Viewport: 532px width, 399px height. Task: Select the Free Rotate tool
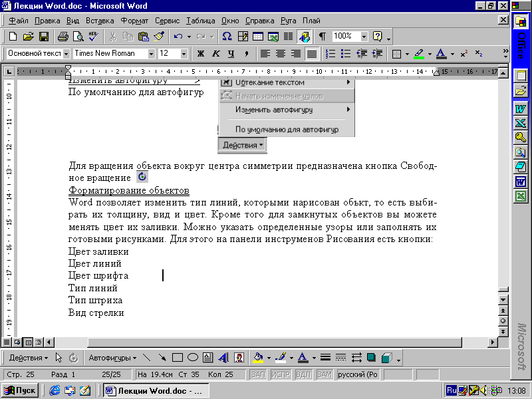click(74, 358)
